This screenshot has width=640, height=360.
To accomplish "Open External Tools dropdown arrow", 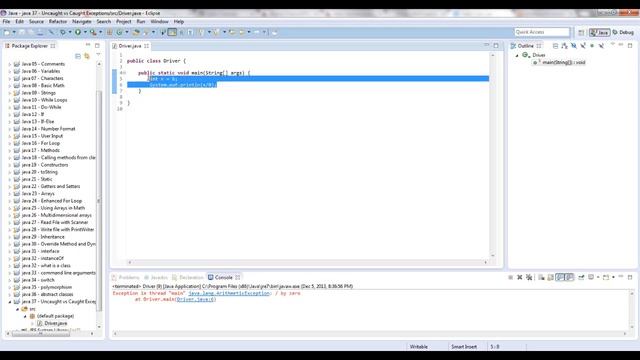I will coord(100,32).
